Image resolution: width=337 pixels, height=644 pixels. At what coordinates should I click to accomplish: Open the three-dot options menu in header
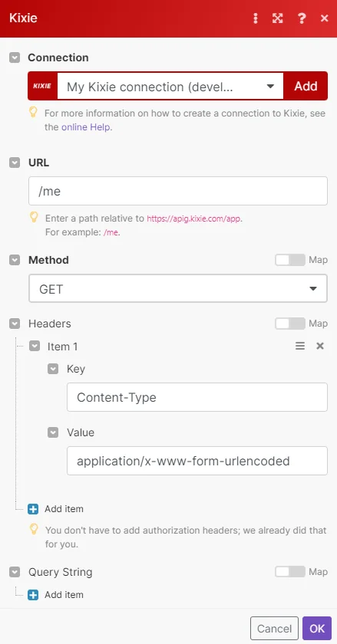coord(256,18)
